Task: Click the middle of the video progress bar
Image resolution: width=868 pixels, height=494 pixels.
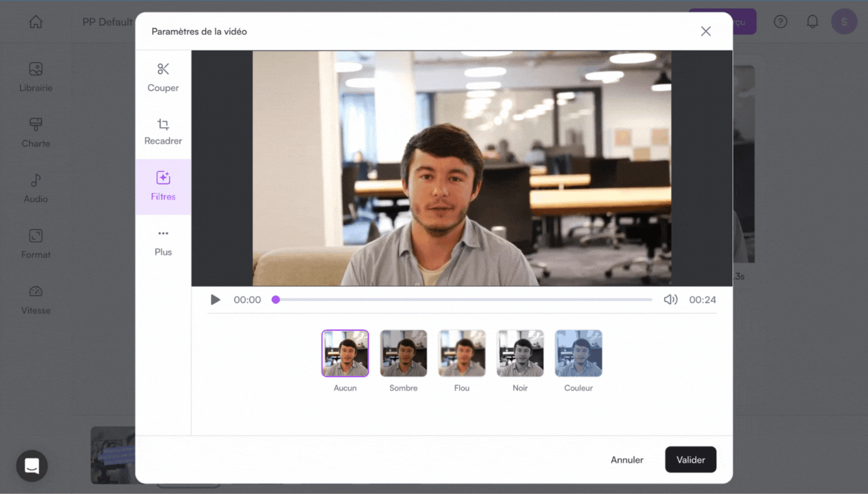Action: coord(462,299)
